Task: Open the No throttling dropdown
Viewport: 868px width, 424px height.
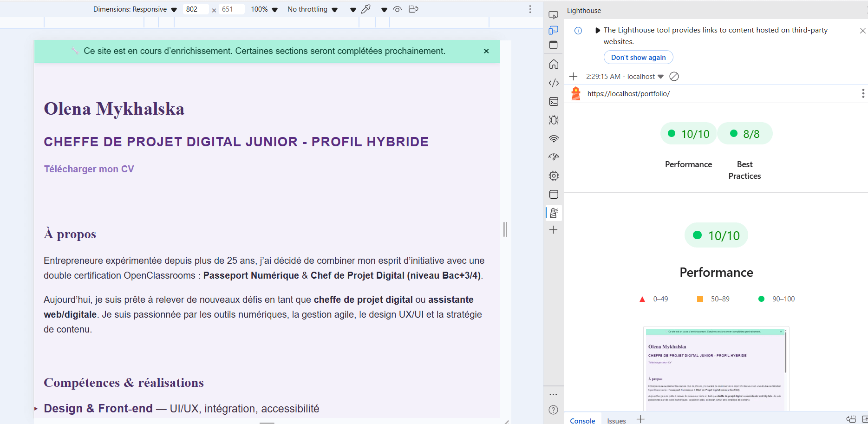Action: (313, 9)
